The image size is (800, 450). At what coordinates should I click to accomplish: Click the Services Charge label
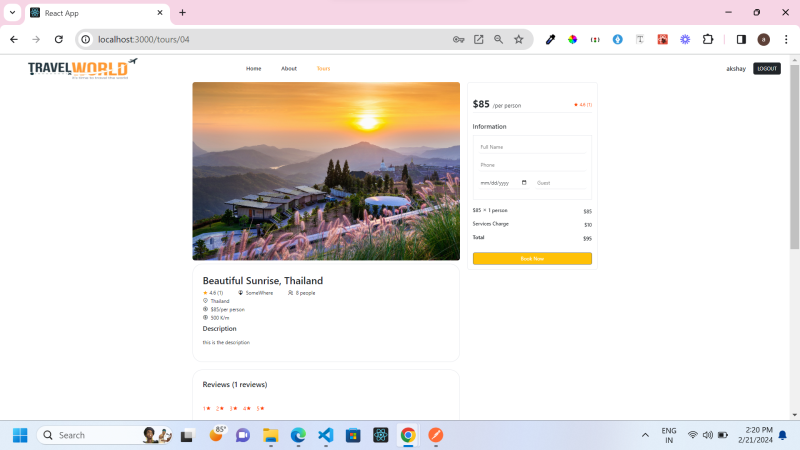click(490, 224)
